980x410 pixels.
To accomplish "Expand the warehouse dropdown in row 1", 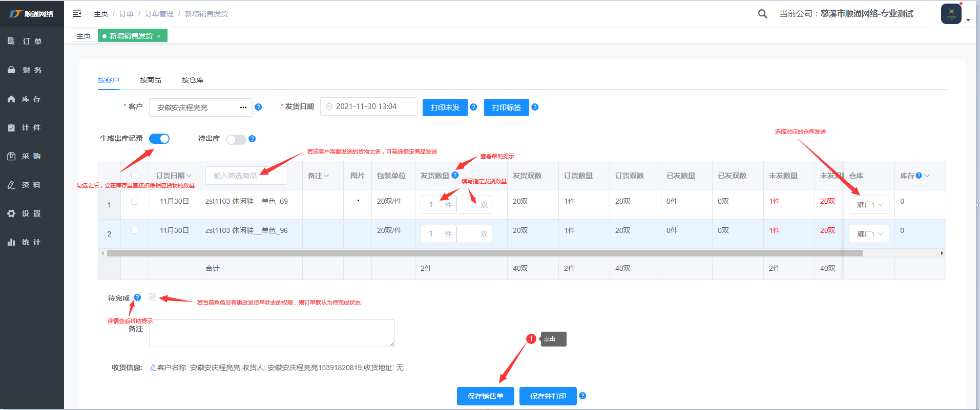I will point(869,205).
